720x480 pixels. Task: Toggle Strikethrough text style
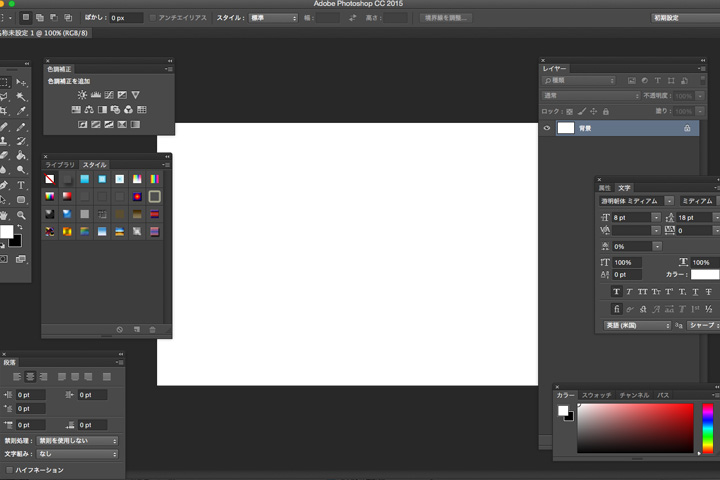click(709, 292)
